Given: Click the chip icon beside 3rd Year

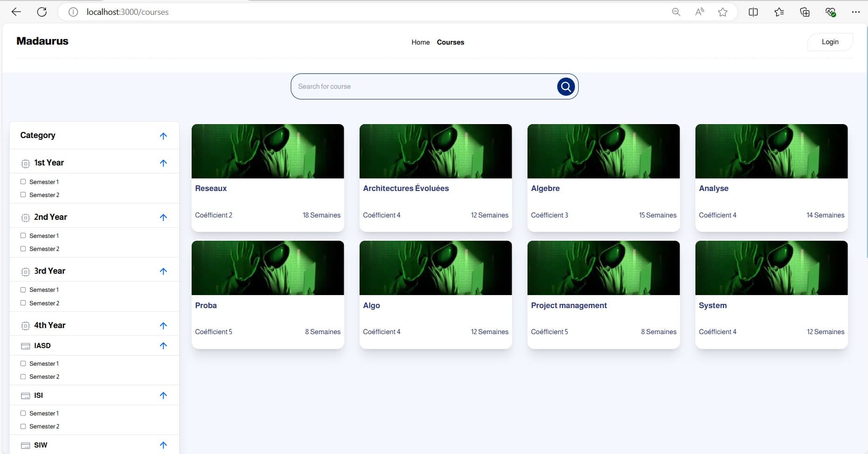Looking at the screenshot, I should click(x=25, y=271).
